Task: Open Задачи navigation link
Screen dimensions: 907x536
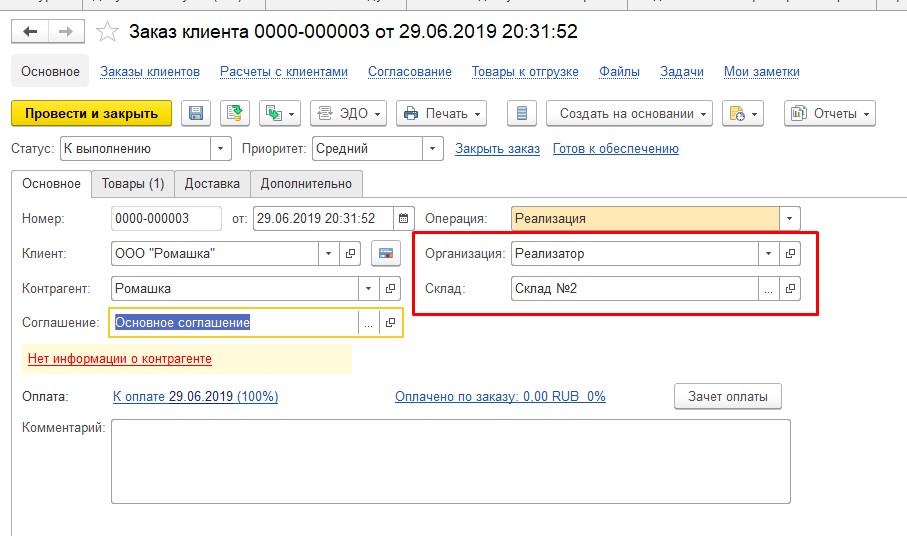Action: tap(682, 72)
